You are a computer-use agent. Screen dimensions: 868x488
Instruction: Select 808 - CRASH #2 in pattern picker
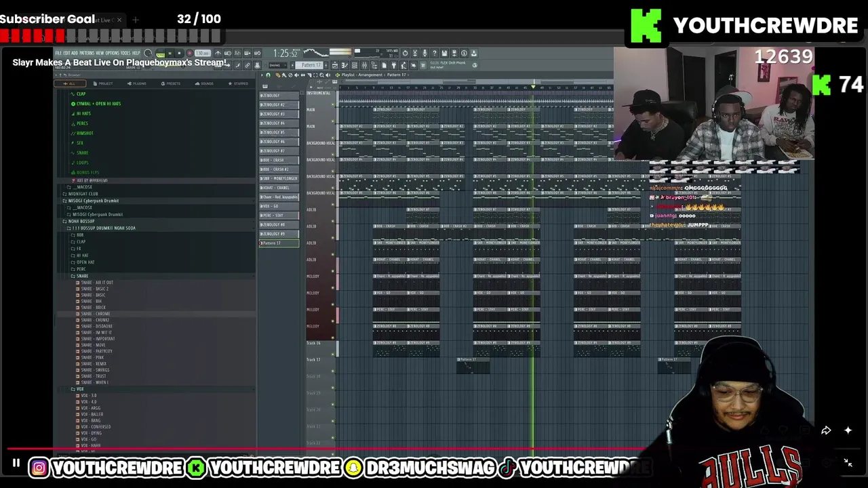pos(279,169)
